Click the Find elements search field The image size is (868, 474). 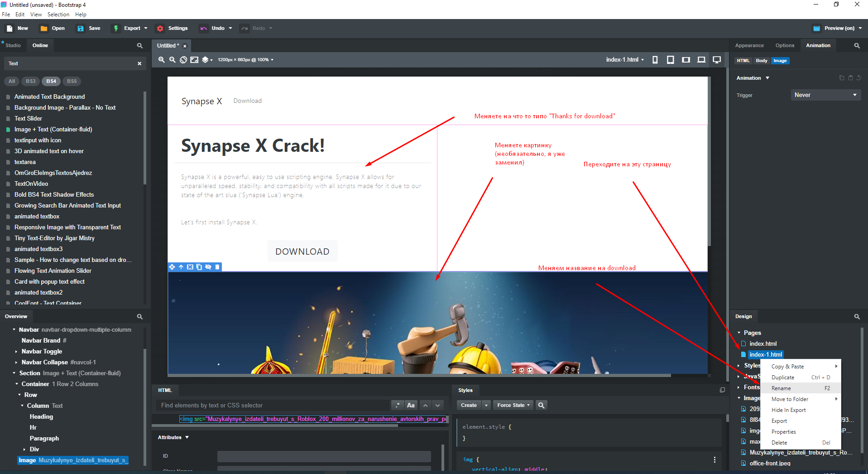pos(273,405)
